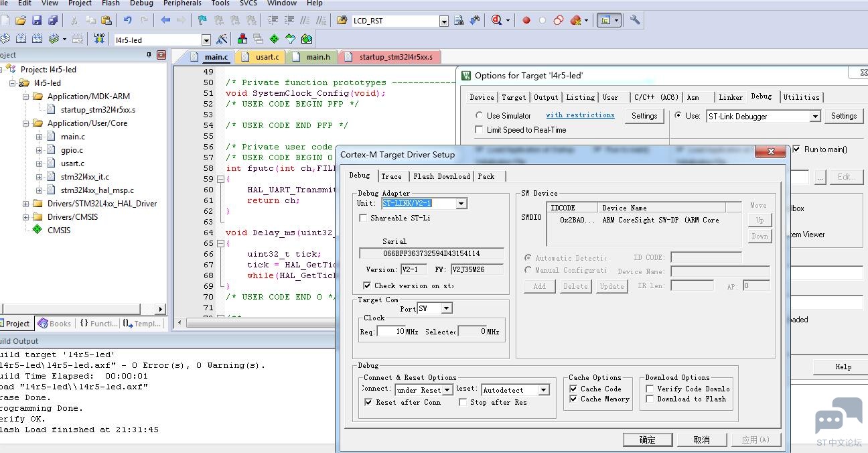Open Connect under Reset dropdown
The image size is (868, 453).
coord(447,389)
